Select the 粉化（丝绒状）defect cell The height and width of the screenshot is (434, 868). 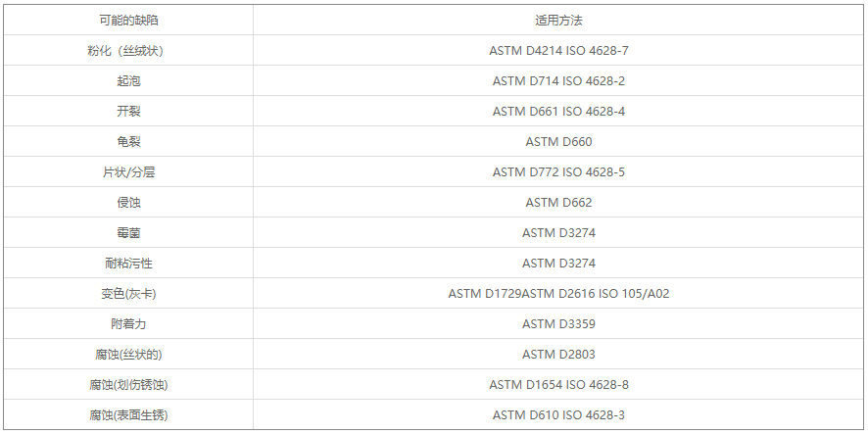[x=127, y=50]
